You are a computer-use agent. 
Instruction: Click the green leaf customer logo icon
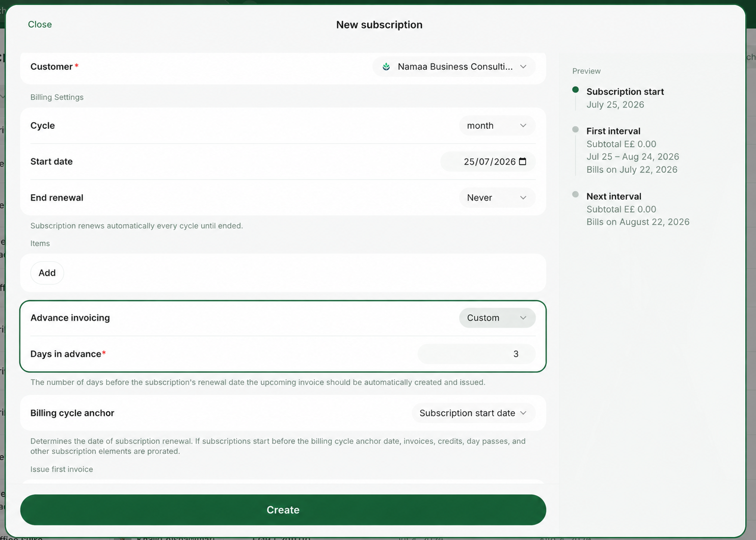386,67
